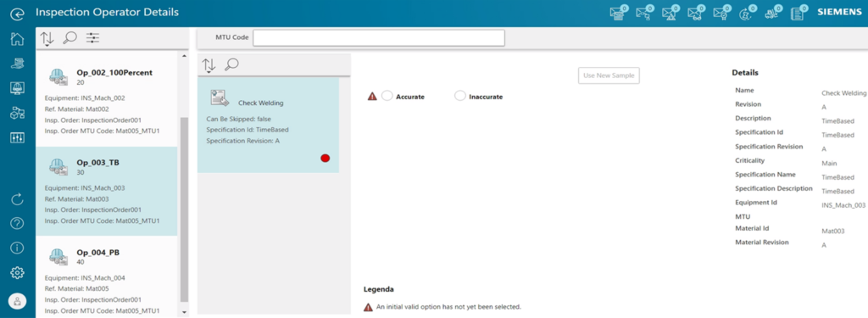Click the Details heading
The height and width of the screenshot is (318, 868).
tap(745, 73)
